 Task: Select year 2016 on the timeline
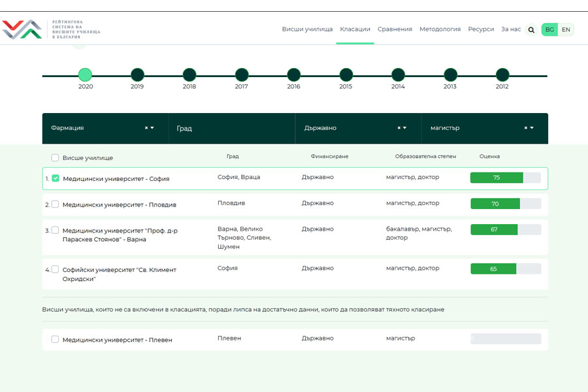click(x=293, y=75)
